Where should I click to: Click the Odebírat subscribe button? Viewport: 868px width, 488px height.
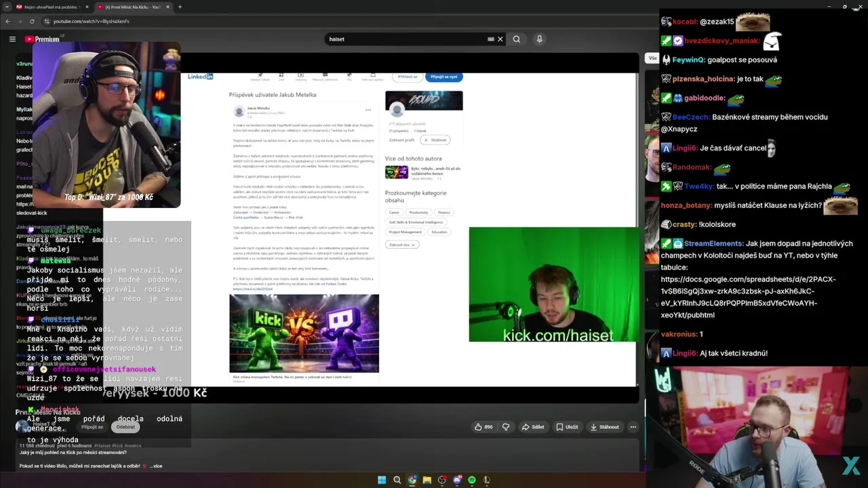125,427
